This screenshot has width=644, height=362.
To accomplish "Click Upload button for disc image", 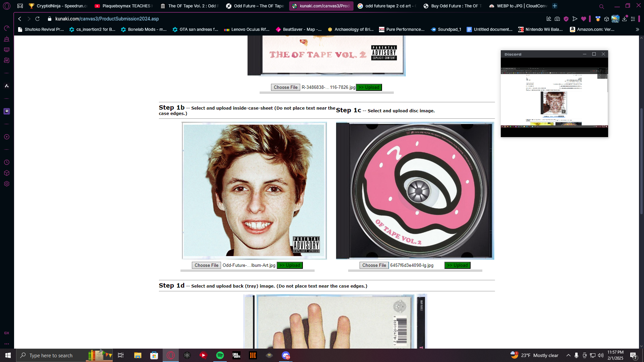I will pos(458,265).
